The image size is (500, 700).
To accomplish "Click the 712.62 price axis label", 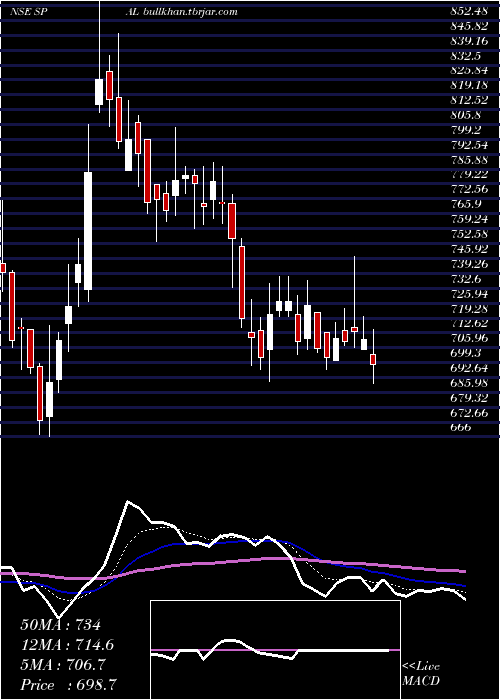I will [468, 323].
